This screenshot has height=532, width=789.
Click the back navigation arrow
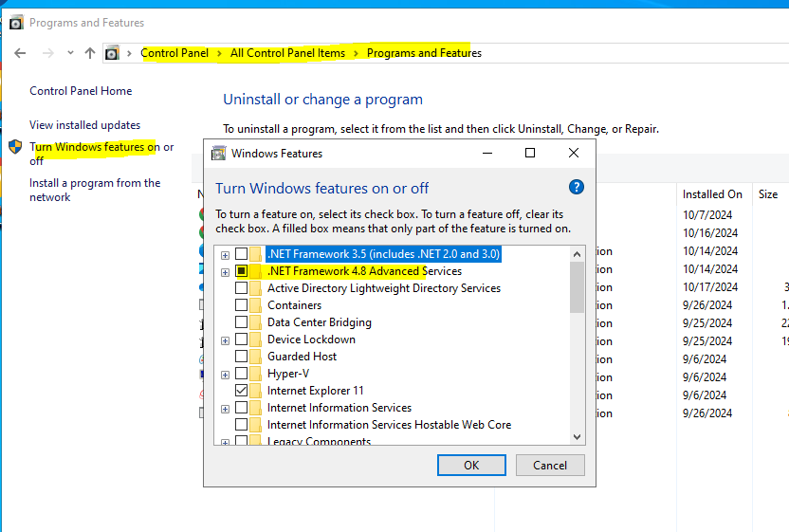click(x=20, y=53)
